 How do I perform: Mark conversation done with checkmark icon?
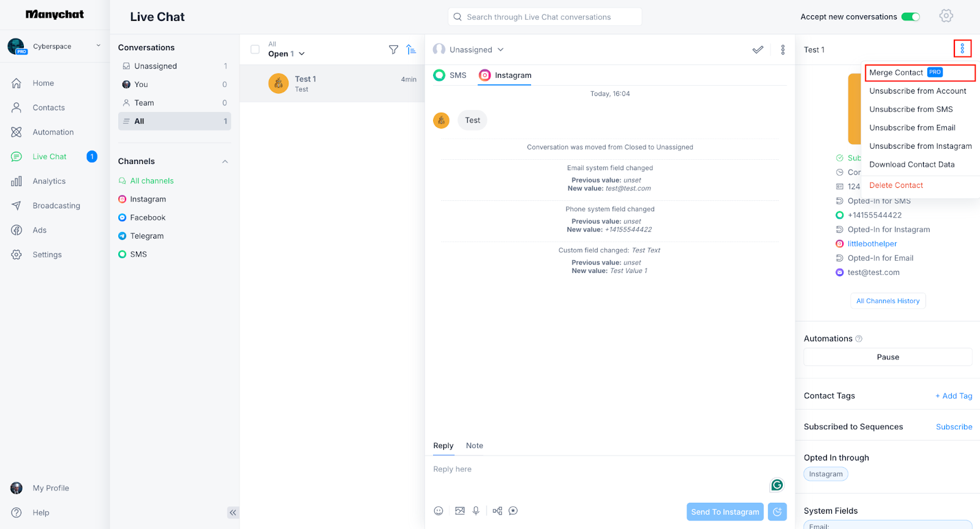pyautogui.click(x=758, y=50)
